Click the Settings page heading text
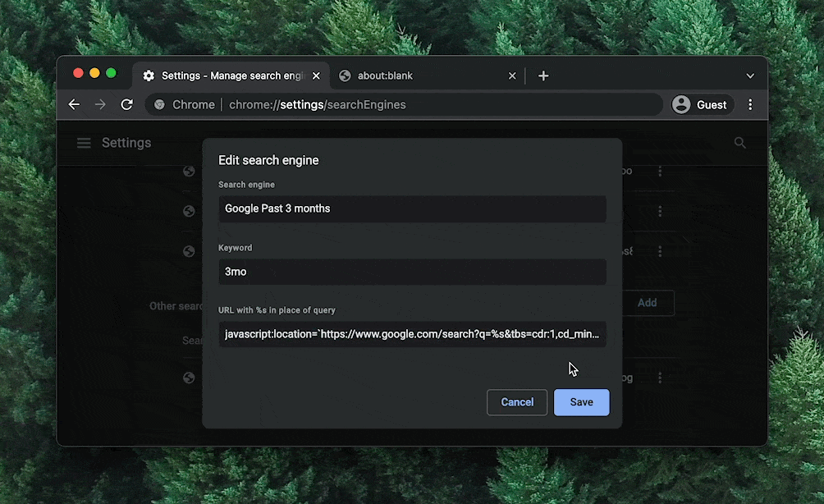The height and width of the screenshot is (504, 824). point(126,143)
